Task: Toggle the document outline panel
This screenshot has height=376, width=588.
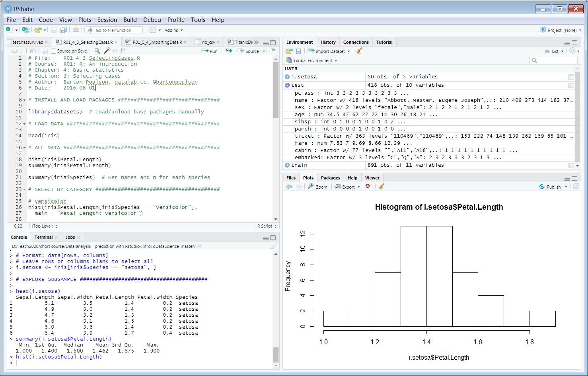Action: tap(273, 51)
